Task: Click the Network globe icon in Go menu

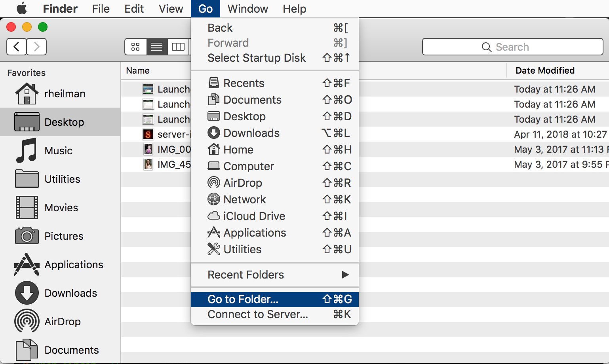Action: pos(214,199)
